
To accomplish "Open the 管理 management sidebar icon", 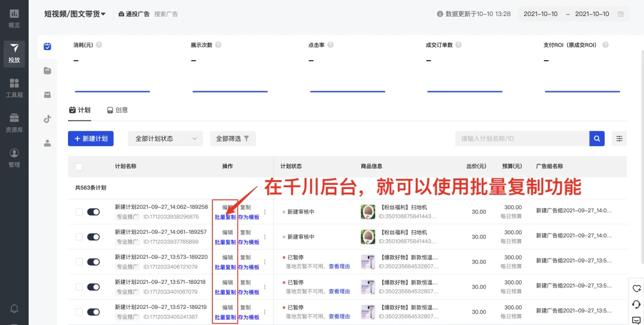I will [14, 158].
